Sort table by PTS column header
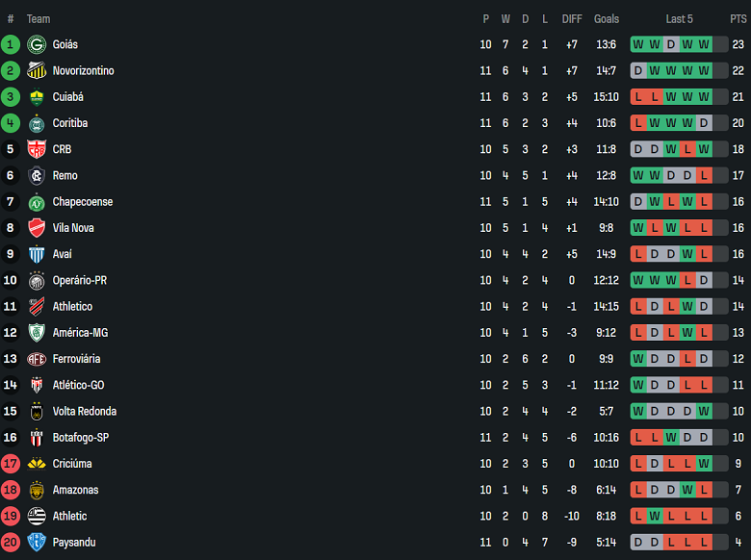This screenshot has width=751, height=560. pyautogui.click(x=738, y=18)
